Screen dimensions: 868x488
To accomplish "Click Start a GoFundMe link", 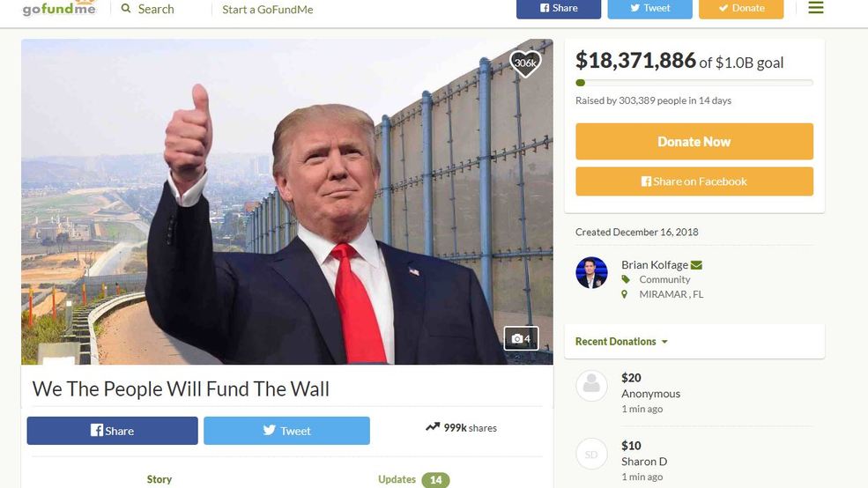I will tap(268, 10).
